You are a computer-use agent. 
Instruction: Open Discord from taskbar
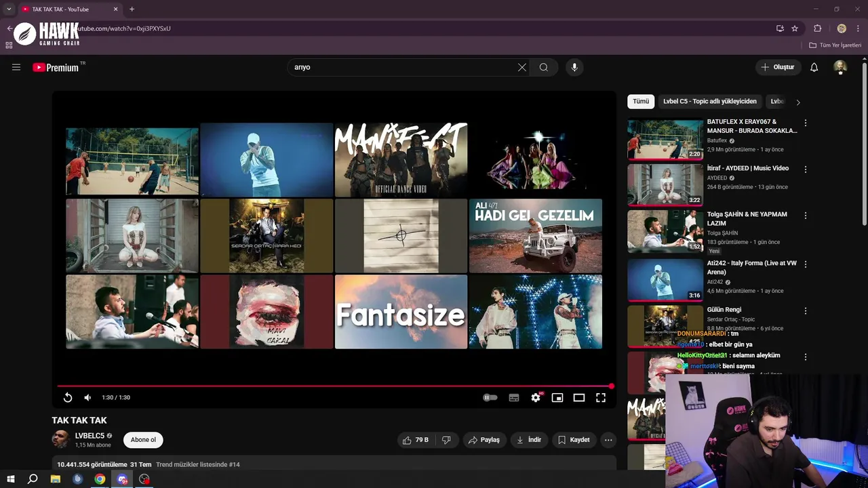tap(122, 479)
